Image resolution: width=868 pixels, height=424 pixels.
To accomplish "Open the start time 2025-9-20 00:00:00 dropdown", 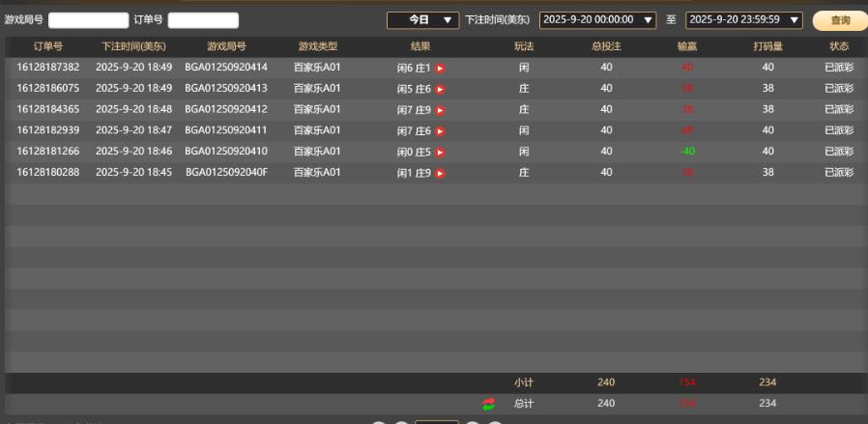I will click(x=598, y=20).
